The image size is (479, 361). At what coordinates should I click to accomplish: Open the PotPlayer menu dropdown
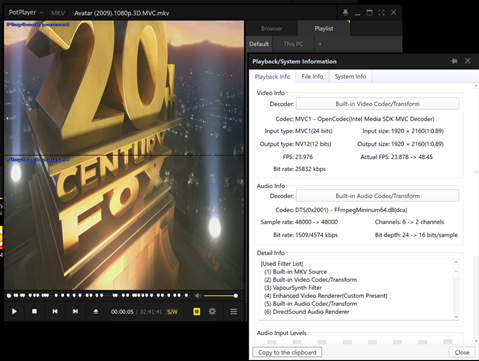click(x=26, y=12)
